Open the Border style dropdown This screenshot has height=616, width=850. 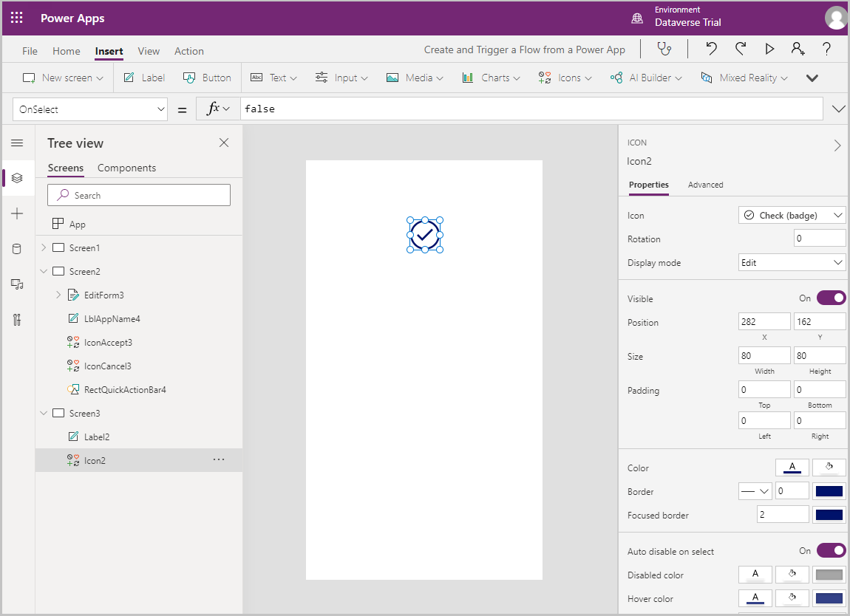tap(755, 491)
